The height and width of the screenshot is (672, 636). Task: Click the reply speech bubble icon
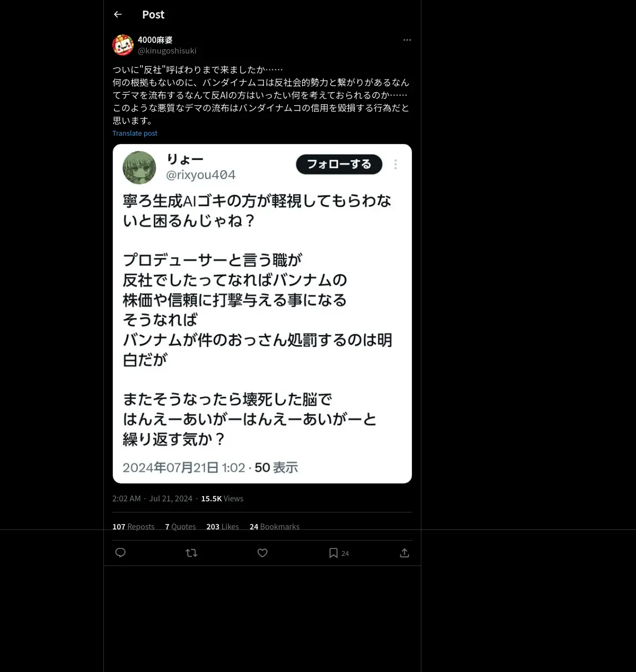point(120,553)
